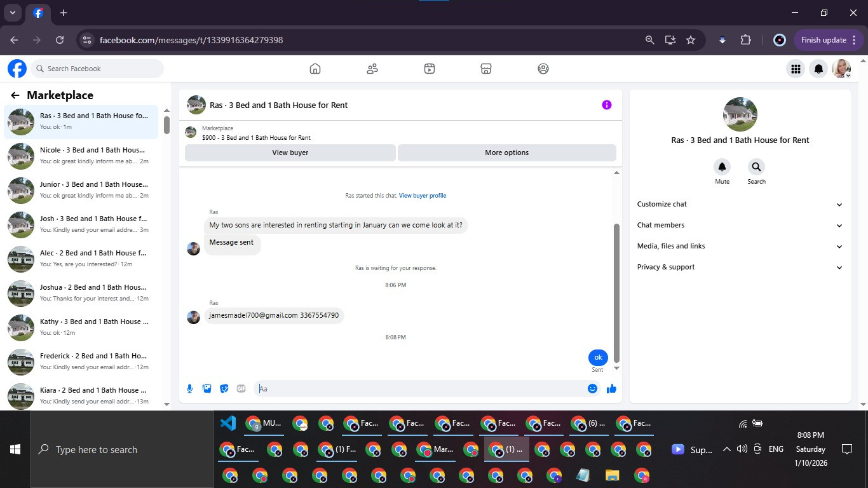Open the account profile picture menu
Screen dimensions: 868x488
(842, 69)
